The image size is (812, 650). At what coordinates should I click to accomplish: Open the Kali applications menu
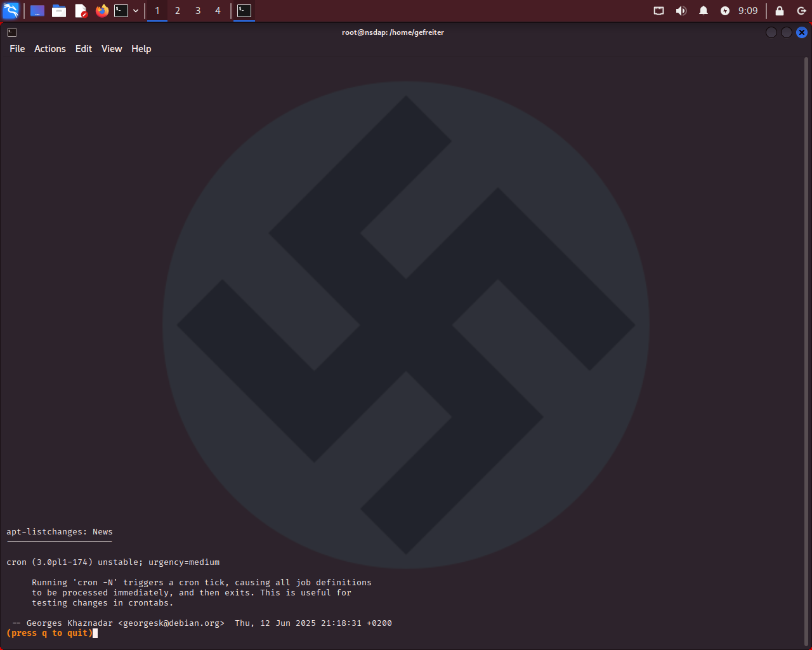(x=11, y=11)
